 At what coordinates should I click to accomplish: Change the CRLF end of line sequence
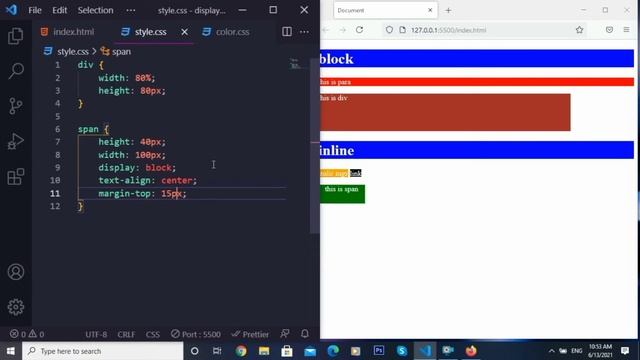(126, 334)
